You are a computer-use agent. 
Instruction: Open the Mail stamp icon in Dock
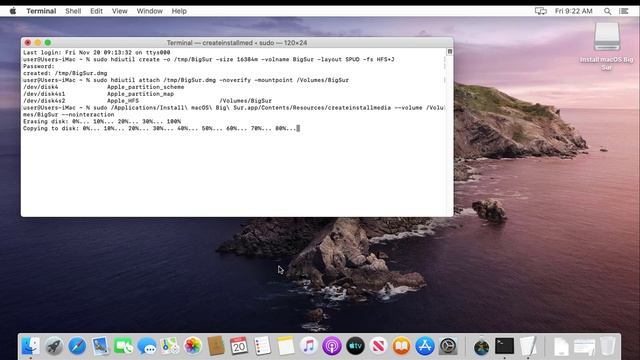pyautogui.click(x=100, y=346)
